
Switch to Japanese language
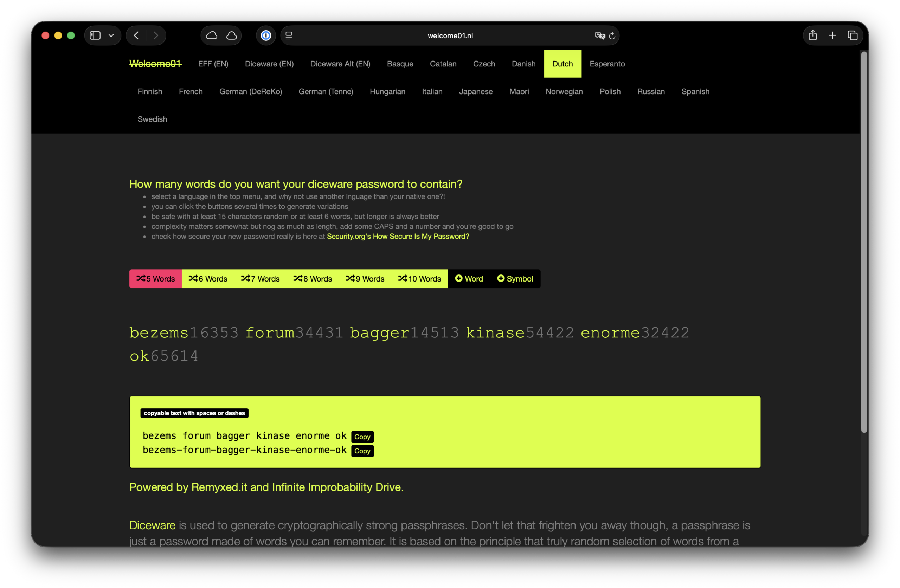pos(476,91)
